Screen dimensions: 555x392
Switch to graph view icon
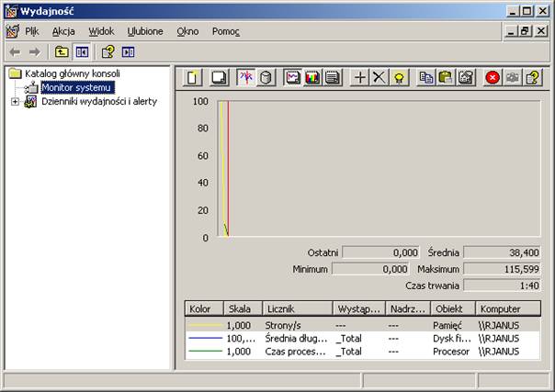pos(293,77)
